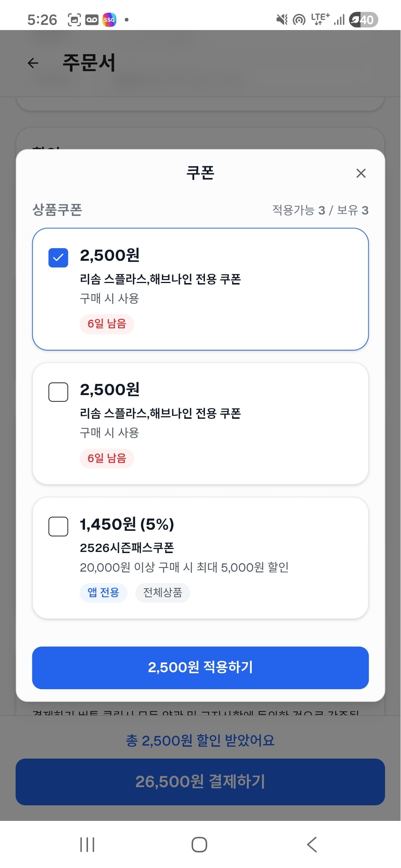This screenshot has height=868, width=401.
Task: Tap the first coupon's 6일 남음 badge
Action: tap(107, 324)
